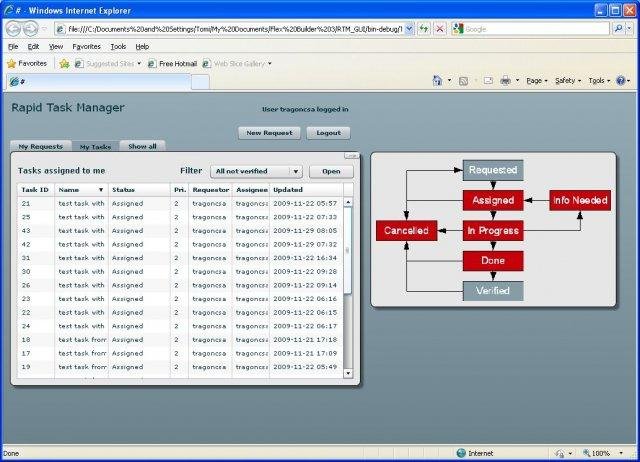The width and height of the screenshot is (640, 462).
Task: Click the task table scrollbar up arrow
Action: (x=348, y=202)
